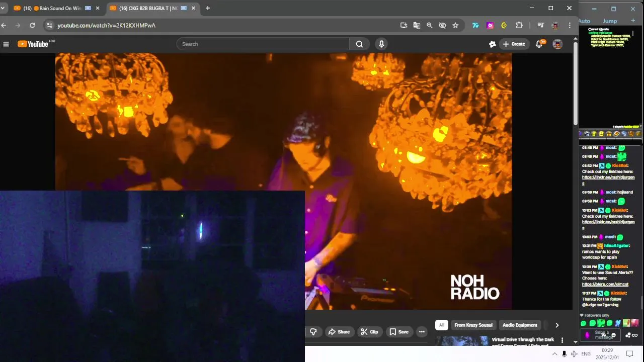The height and width of the screenshot is (362, 644).
Task: Click the linktr.ee link at 08:52 PM
Action: click(608, 180)
